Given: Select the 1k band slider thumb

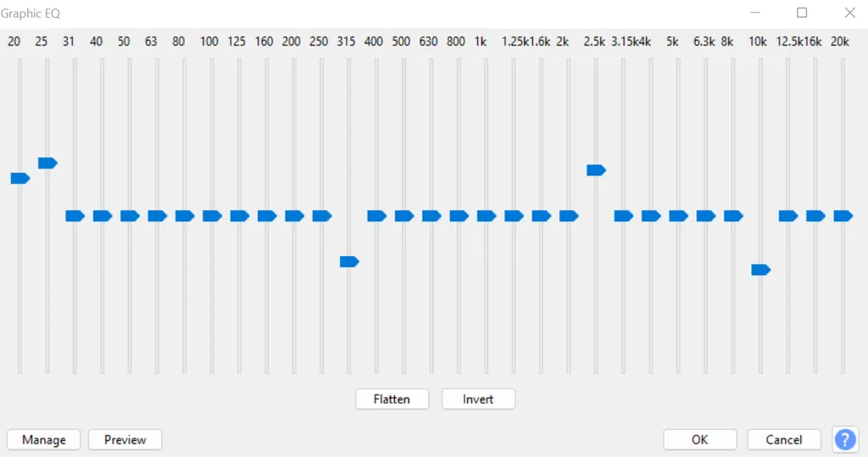Looking at the screenshot, I should click(486, 216).
